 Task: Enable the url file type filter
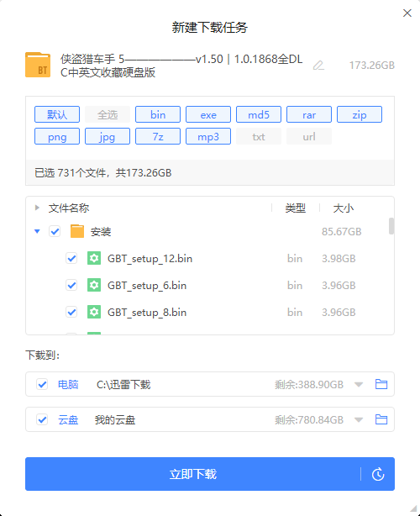(309, 136)
